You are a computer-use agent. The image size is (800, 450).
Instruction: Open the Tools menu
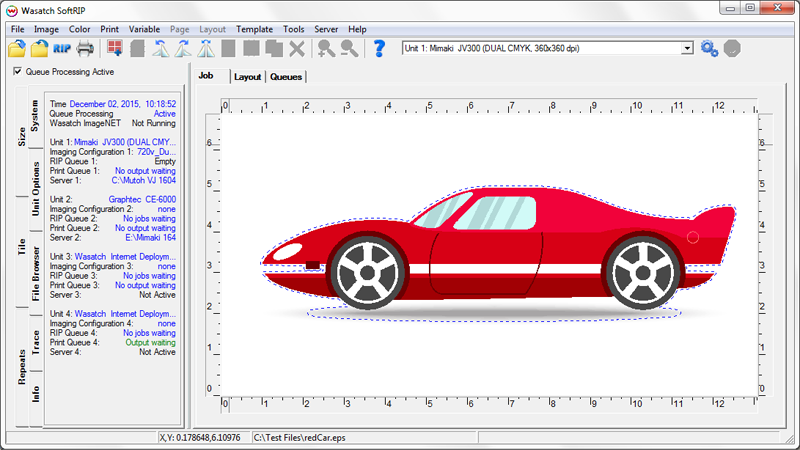point(293,29)
